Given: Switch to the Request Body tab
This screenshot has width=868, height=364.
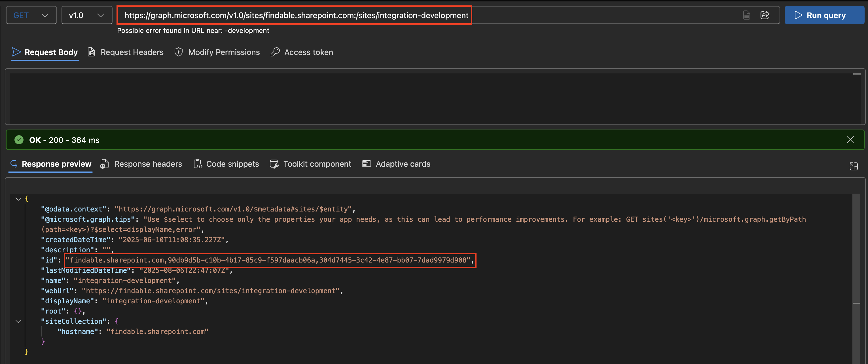Looking at the screenshot, I should 45,52.
